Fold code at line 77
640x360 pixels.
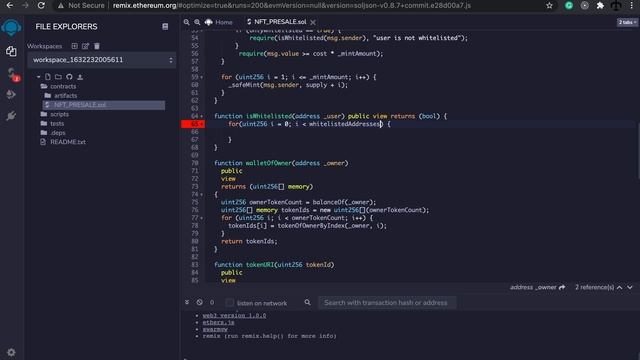coord(202,218)
